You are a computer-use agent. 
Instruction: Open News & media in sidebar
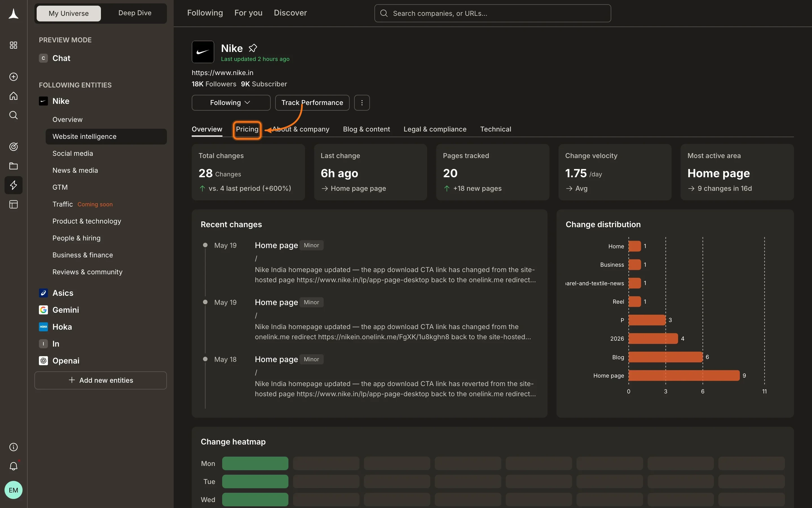(x=106, y=170)
